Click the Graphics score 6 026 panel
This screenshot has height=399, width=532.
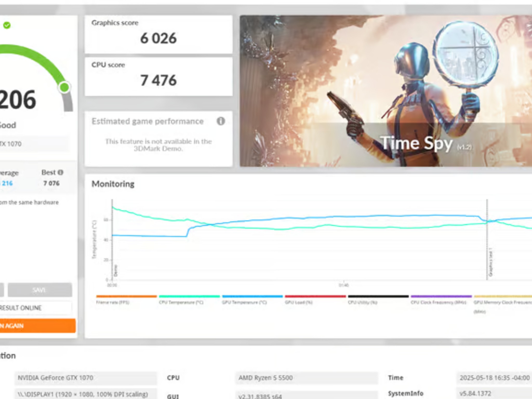coord(158,34)
